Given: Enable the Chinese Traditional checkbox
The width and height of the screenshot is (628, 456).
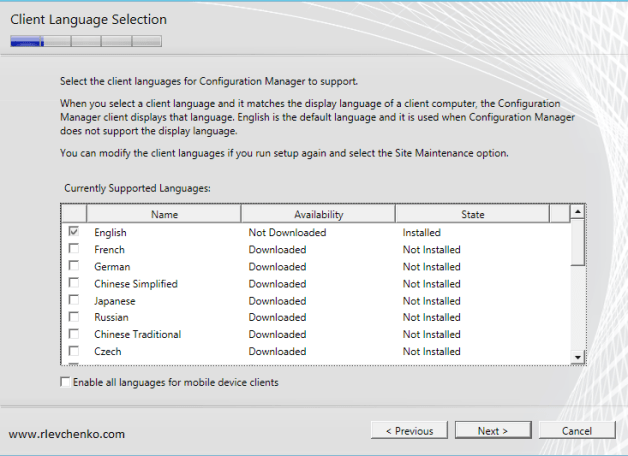Looking at the screenshot, I should tap(74, 334).
